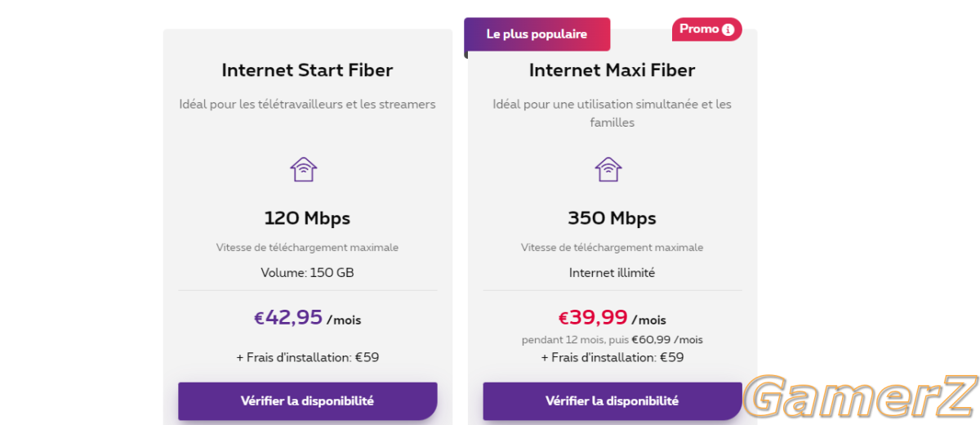Click Start Fiber installation fee €59 line
The image size is (980, 425).
click(x=307, y=357)
